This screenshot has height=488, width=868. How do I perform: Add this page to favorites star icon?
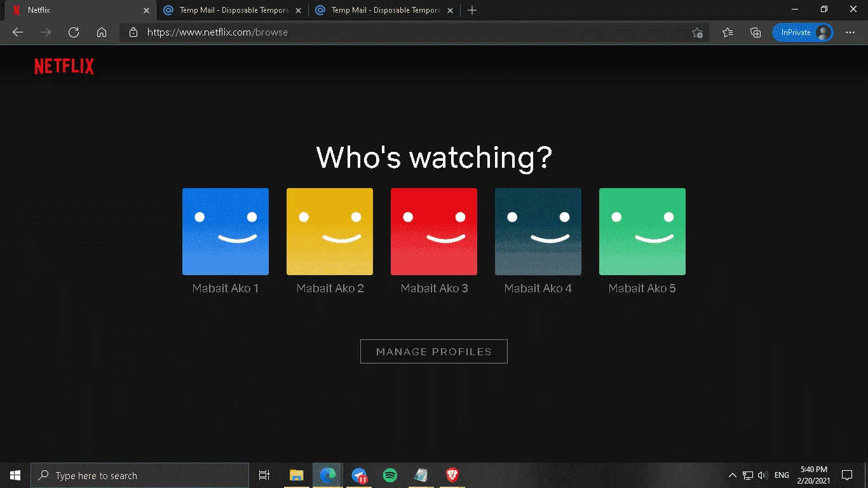click(697, 32)
